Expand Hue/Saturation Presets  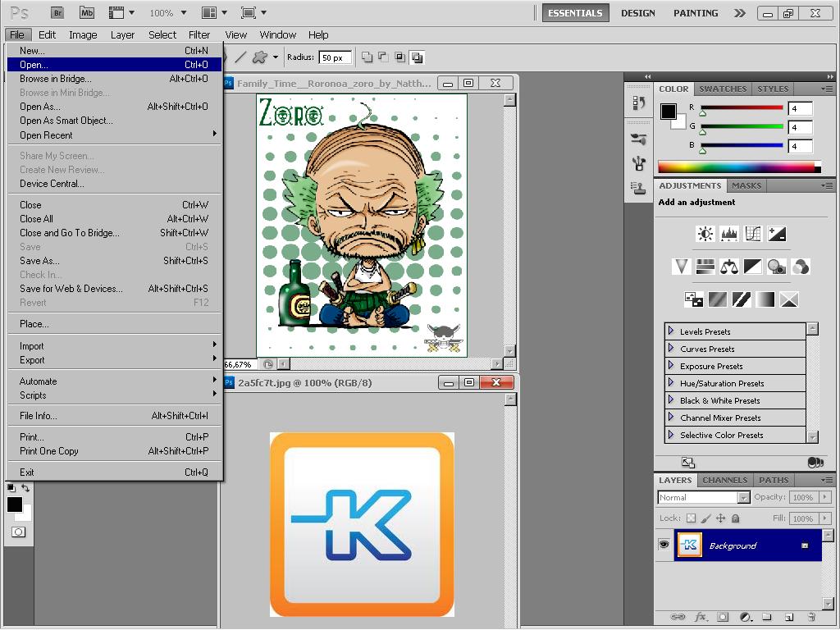point(671,382)
